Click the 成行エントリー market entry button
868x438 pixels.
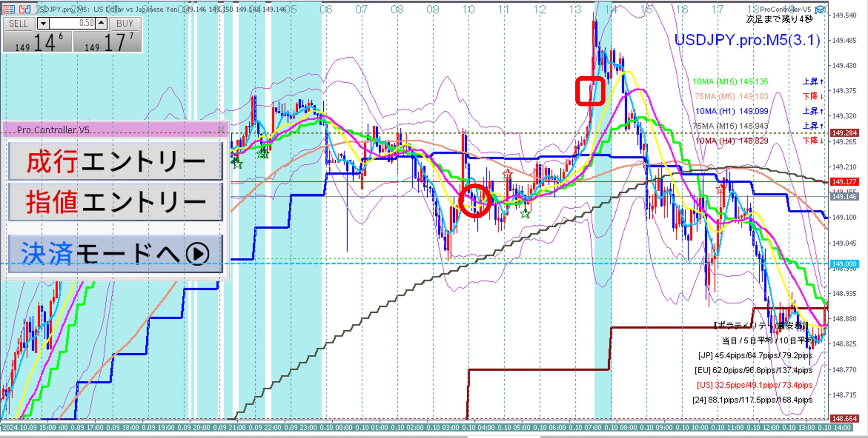point(115,161)
